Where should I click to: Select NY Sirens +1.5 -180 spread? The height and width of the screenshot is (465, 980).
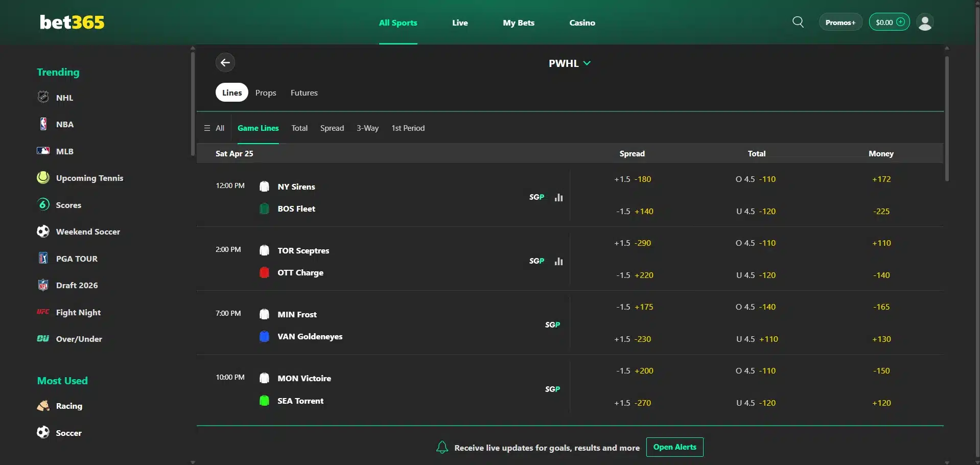click(633, 179)
